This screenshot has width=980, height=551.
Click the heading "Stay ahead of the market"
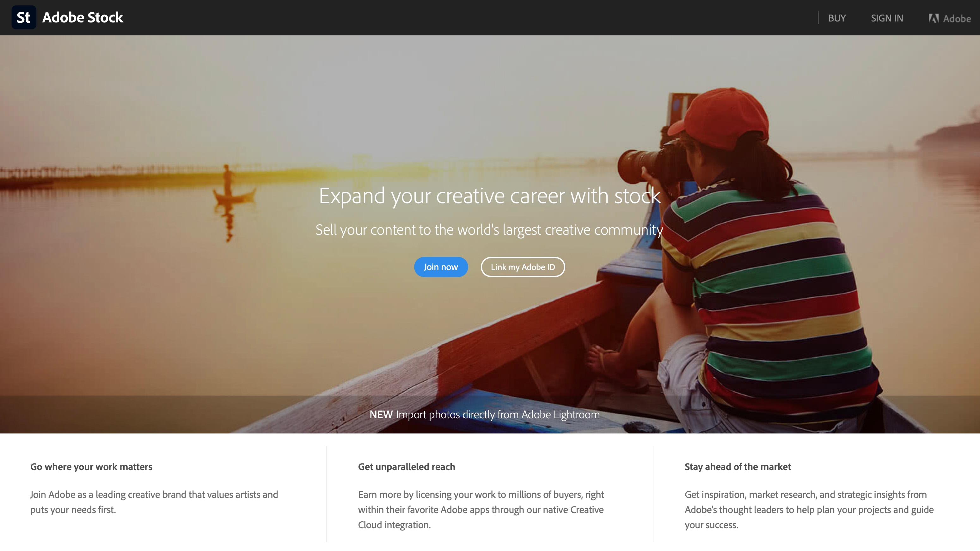tap(738, 467)
